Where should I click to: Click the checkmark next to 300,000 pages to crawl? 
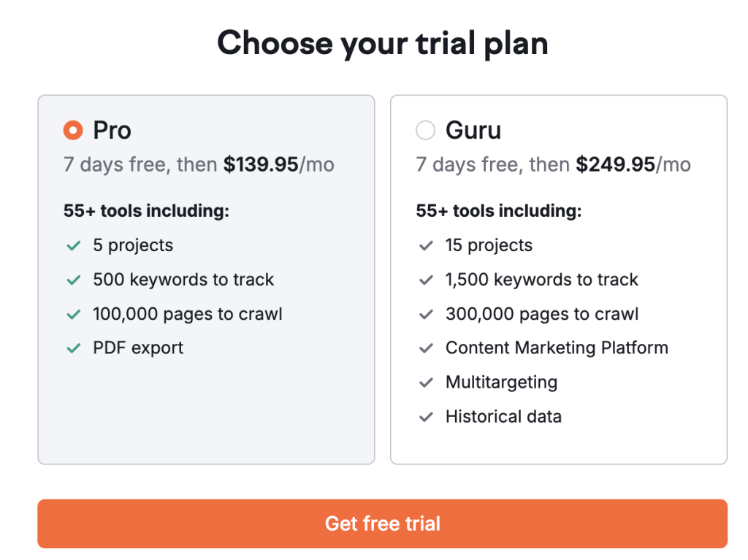(426, 314)
